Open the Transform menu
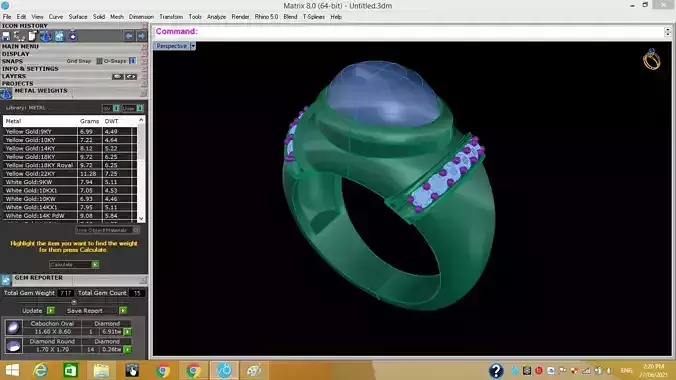The image size is (676, 380). [171, 17]
